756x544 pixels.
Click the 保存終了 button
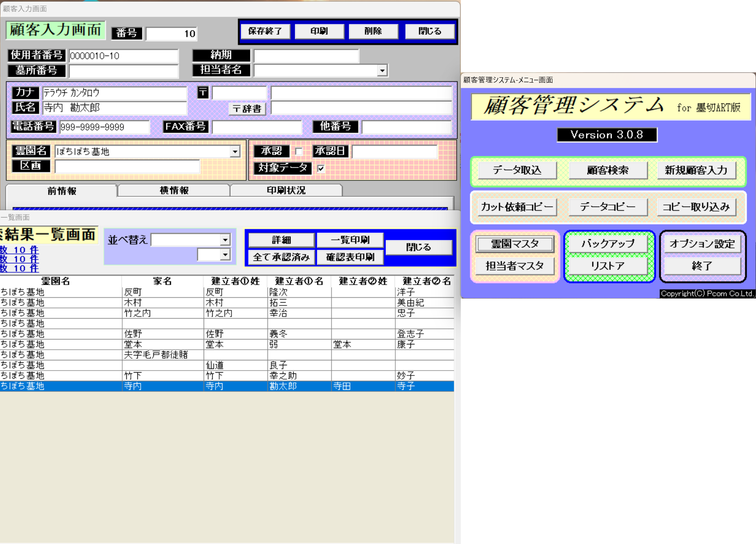[x=265, y=31]
